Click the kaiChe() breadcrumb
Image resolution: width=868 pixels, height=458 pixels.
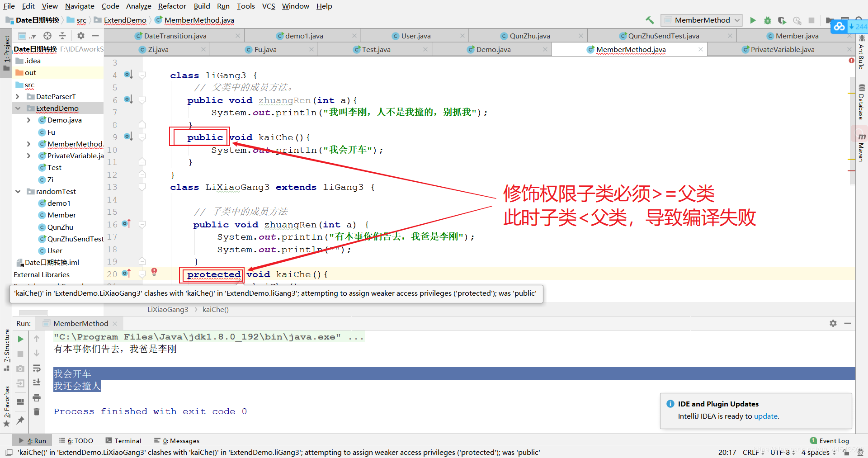click(215, 309)
